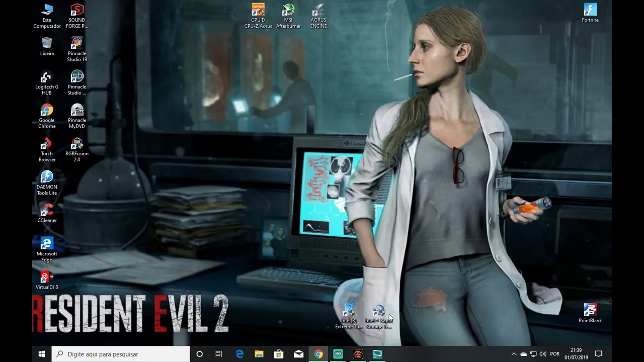The image size is (644, 362).
Task: Open the clock showing 21:39
Action: tap(576, 354)
